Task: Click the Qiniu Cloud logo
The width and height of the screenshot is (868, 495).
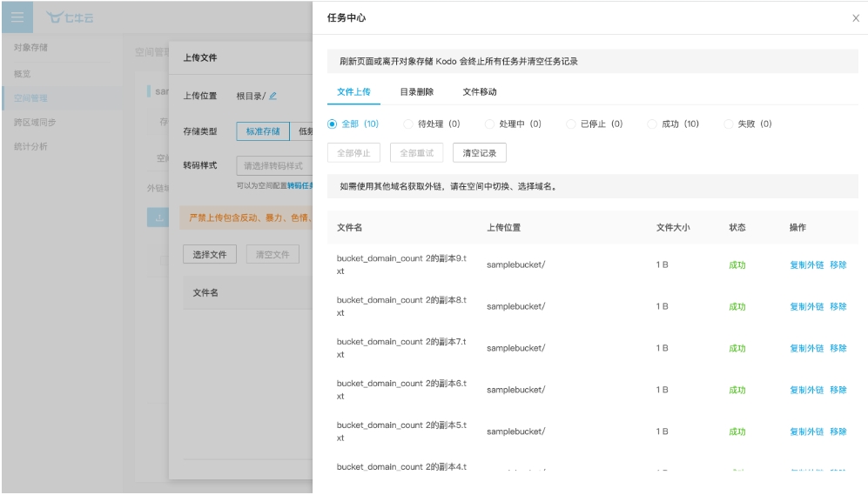Action: tap(70, 17)
